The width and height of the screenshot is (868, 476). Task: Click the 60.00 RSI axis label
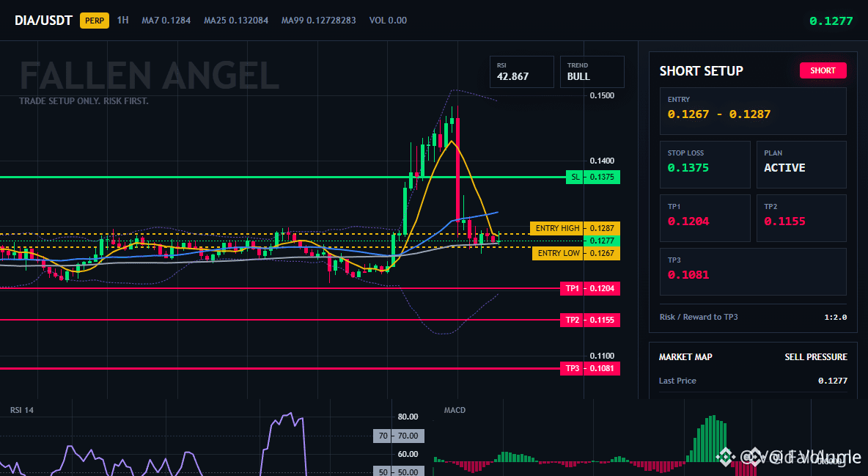click(x=408, y=454)
